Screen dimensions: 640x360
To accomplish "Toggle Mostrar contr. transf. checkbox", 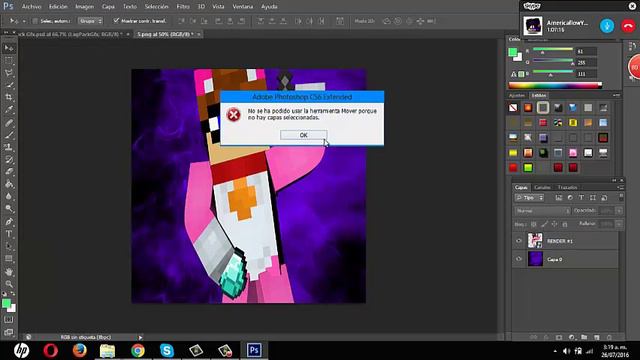I will [116, 20].
